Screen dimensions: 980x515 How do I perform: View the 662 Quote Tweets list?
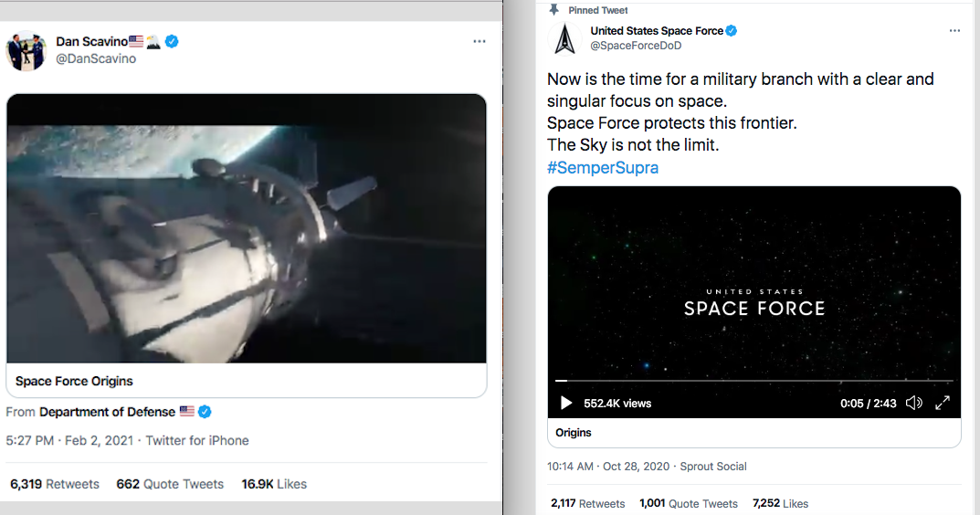tap(170, 484)
